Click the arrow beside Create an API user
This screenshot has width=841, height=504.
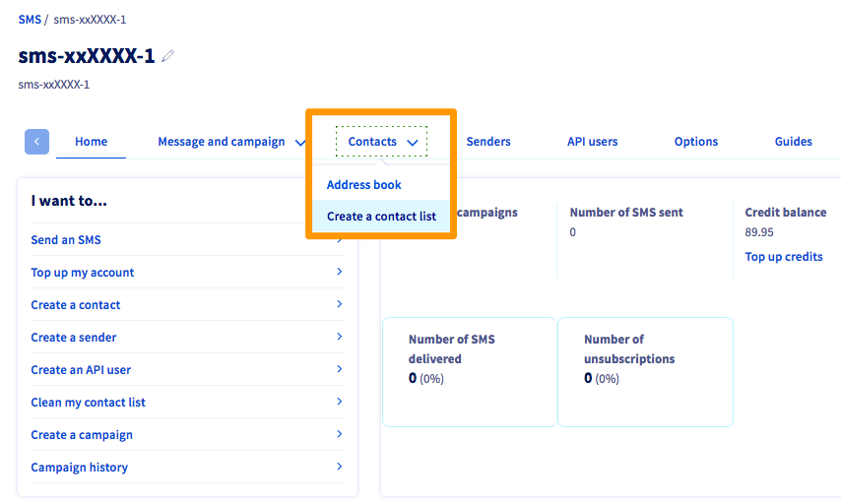pos(339,369)
